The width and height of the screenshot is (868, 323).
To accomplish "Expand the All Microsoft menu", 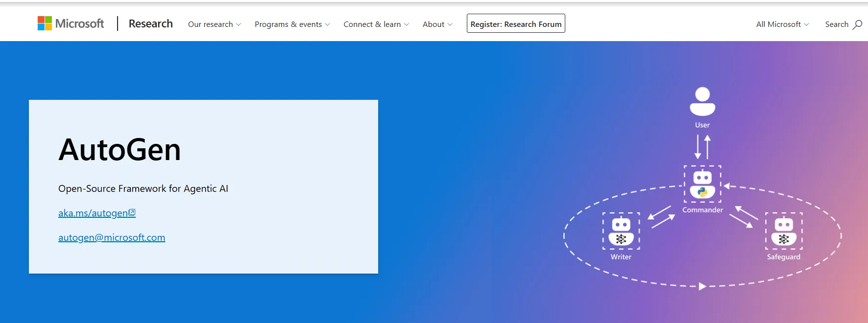I will coord(782,24).
